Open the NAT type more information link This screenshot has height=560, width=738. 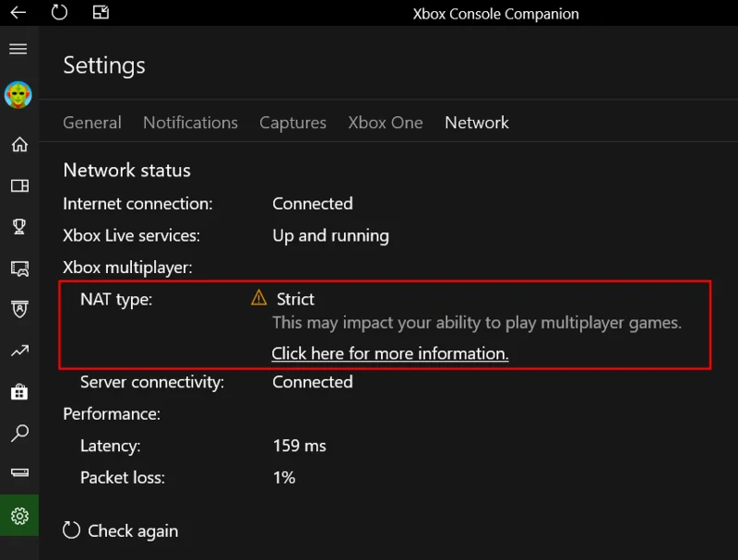(x=389, y=353)
